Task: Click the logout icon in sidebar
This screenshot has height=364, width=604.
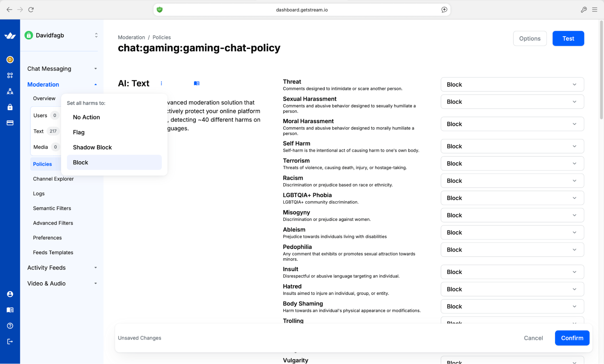Action: click(x=10, y=341)
